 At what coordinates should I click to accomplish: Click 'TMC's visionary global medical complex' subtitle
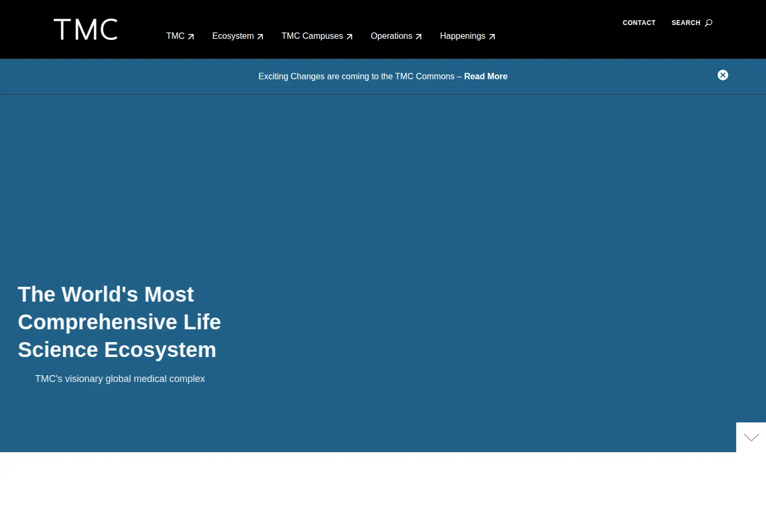[x=120, y=379]
